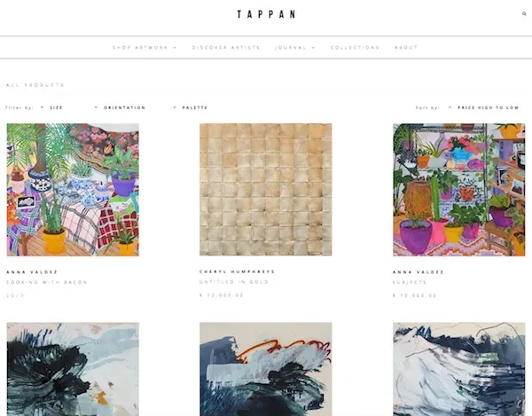Open the bottom-right white mountain abstract painting

point(458,369)
